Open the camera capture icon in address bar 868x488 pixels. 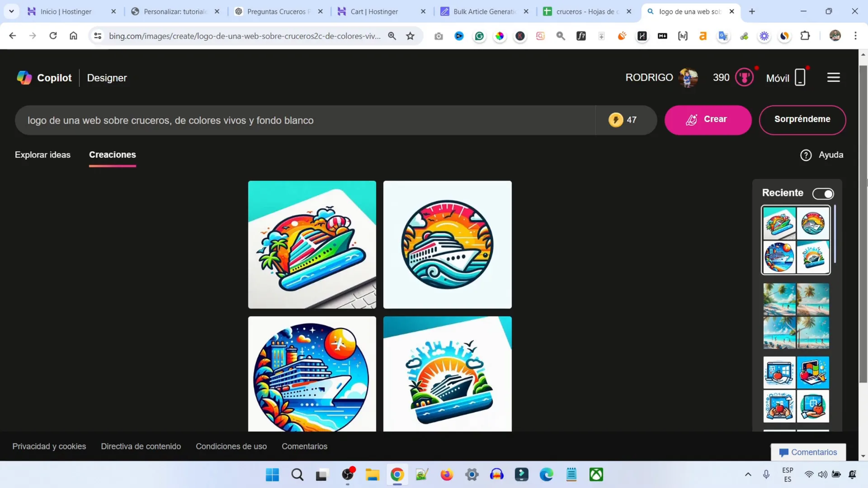pyautogui.click(x=439, y=36)
